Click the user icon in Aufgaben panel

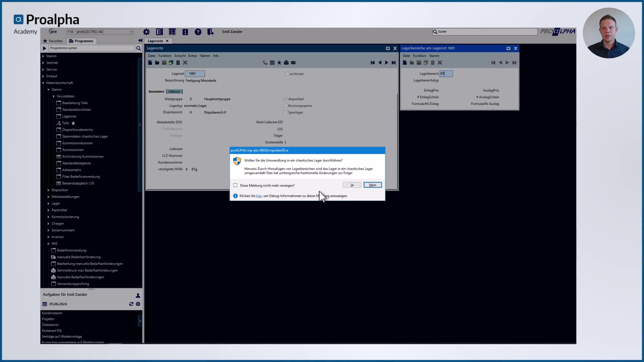(138, 295)
